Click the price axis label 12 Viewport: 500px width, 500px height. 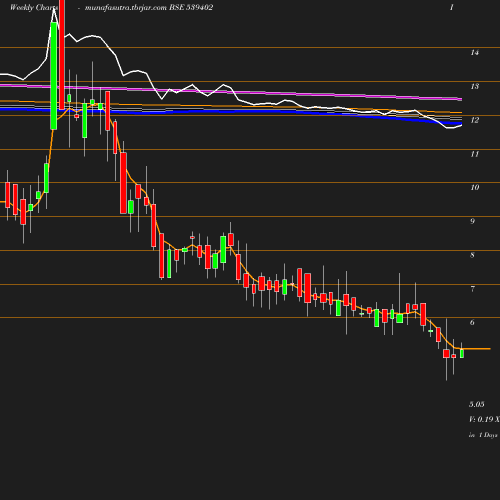pos(475,120)
